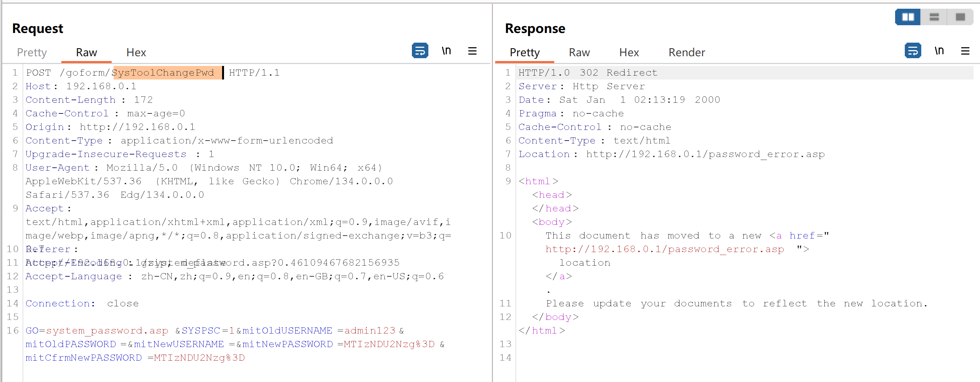Switch to Request Hex tab
Viewport: 980px width, 382px height.
coord(136,53)
